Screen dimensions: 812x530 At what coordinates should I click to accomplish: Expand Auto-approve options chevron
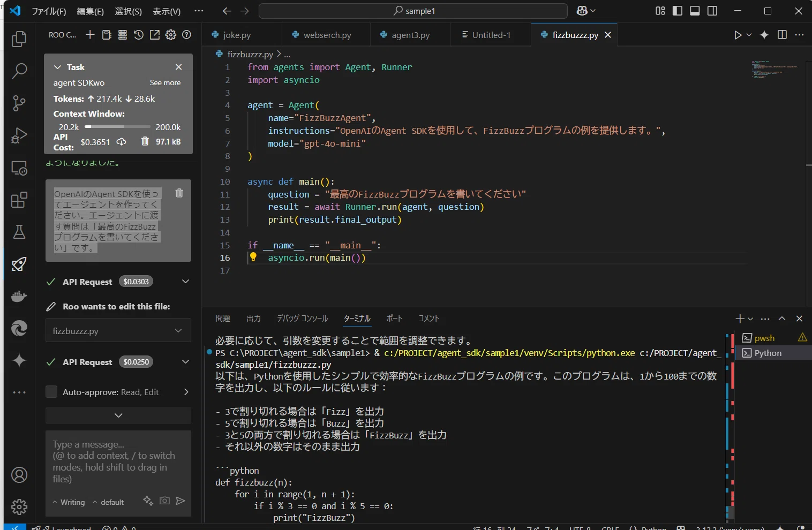[186, 392]
